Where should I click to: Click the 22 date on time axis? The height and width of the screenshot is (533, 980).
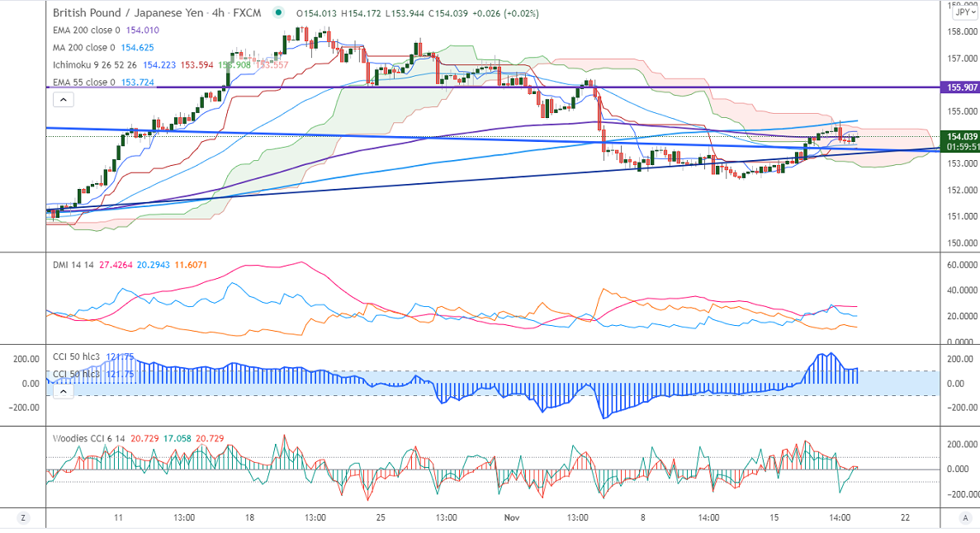(x=905, y=517)
